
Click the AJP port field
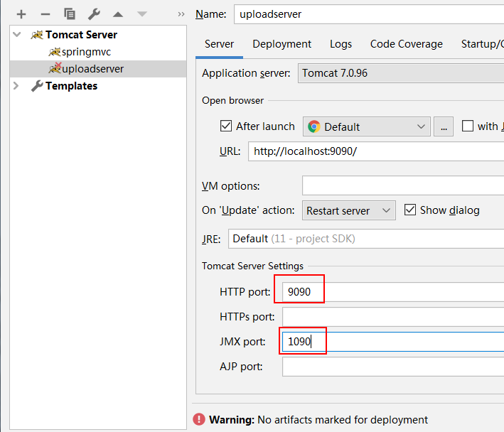pos(393,367)
